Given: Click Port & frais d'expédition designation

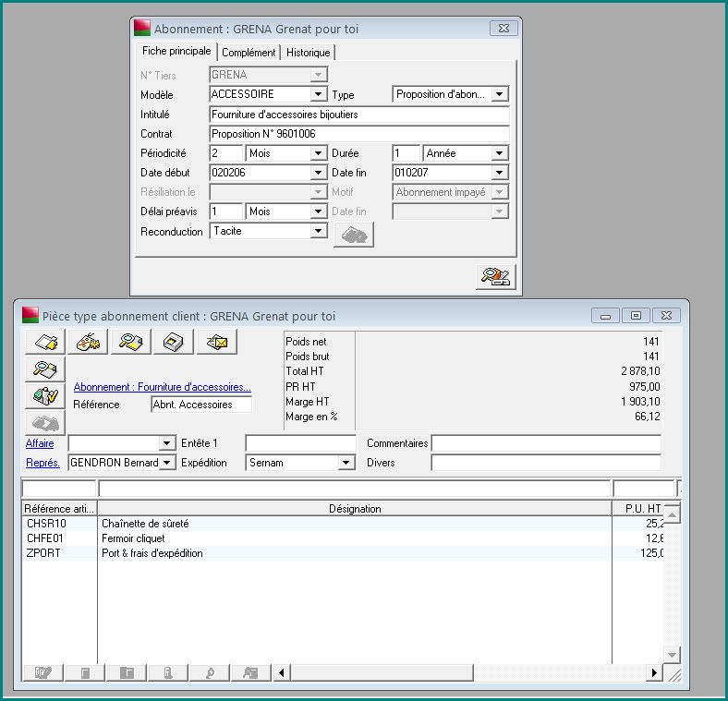Looking at the screenshot, I should coord(152,553).
